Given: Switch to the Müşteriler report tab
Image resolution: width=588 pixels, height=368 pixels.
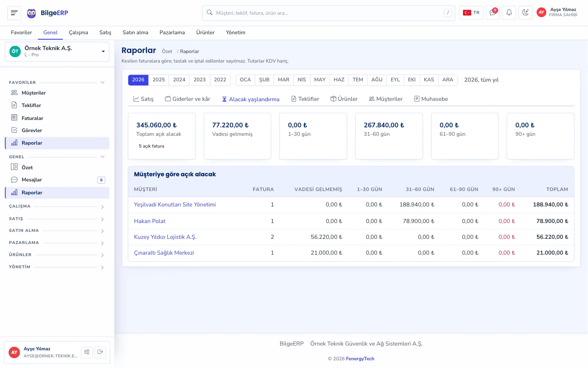Looking at the screenshot, I should tap(386, 99).
